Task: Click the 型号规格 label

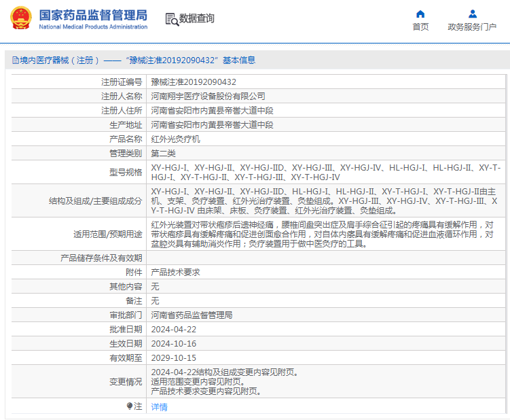Action: tap(126, 173)
